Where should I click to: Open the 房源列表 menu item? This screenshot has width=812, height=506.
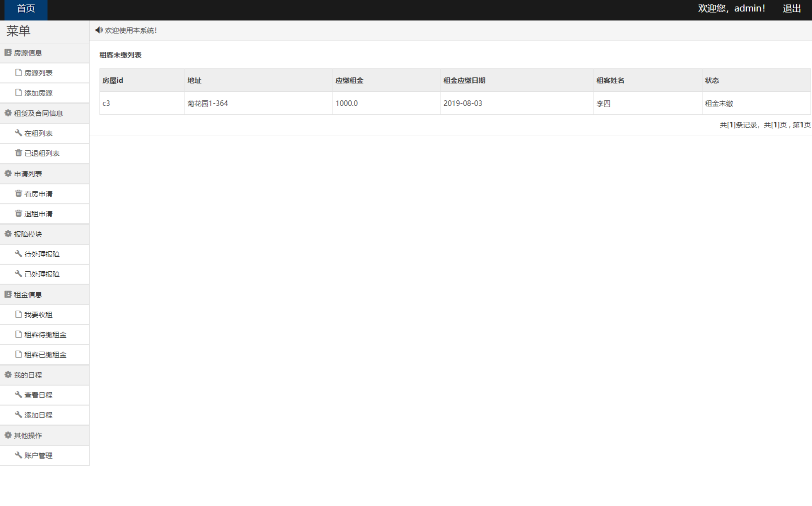point(44,73)
